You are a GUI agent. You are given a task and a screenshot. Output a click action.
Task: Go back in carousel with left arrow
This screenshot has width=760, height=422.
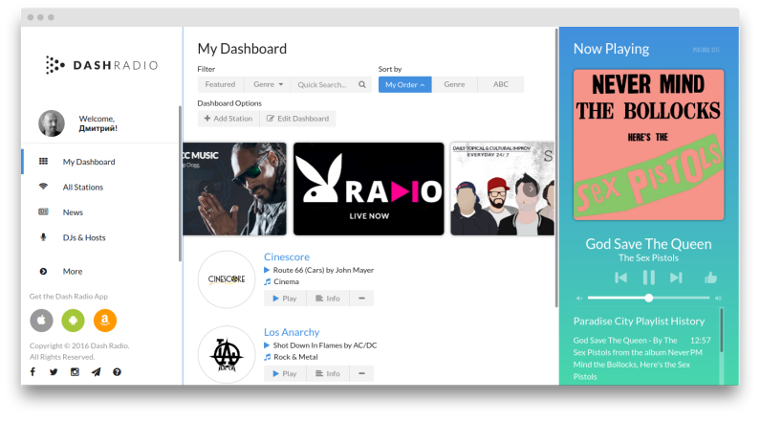point(206,189)
